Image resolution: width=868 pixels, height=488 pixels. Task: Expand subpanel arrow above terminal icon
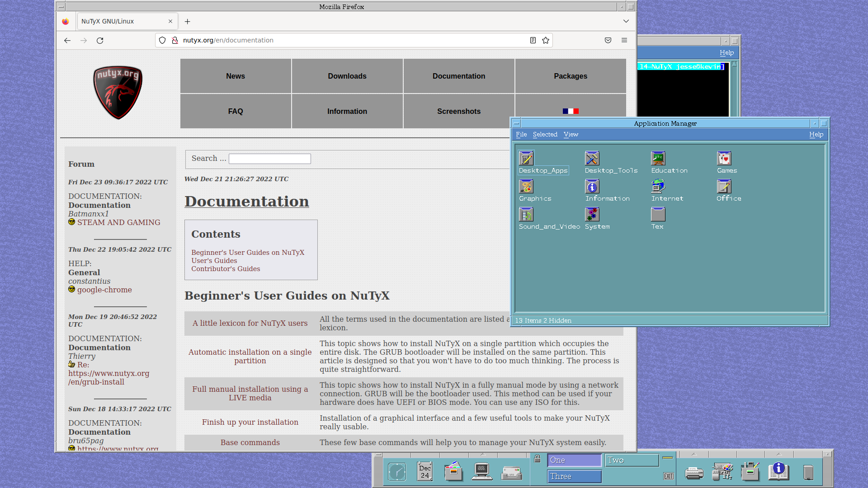[482, 454]
